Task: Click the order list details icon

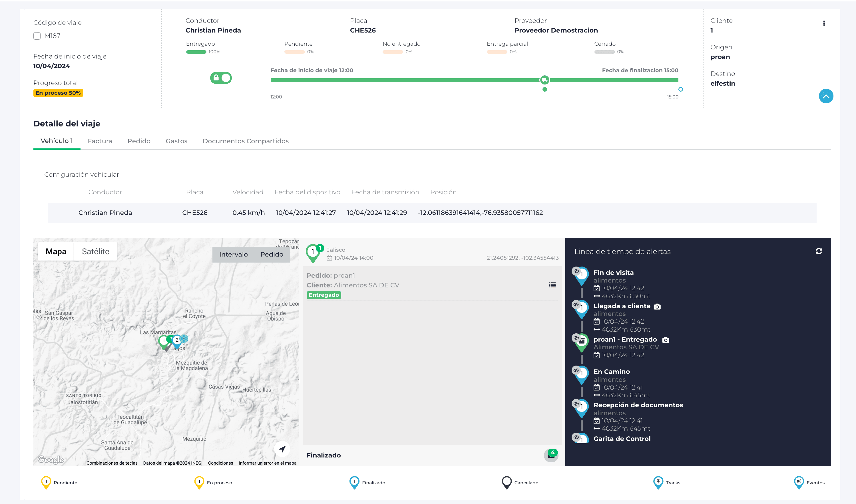Action: coord(552,285)
